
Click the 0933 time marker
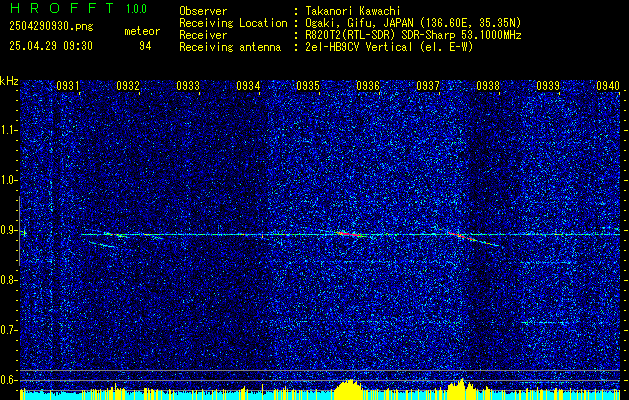[188, 86]
